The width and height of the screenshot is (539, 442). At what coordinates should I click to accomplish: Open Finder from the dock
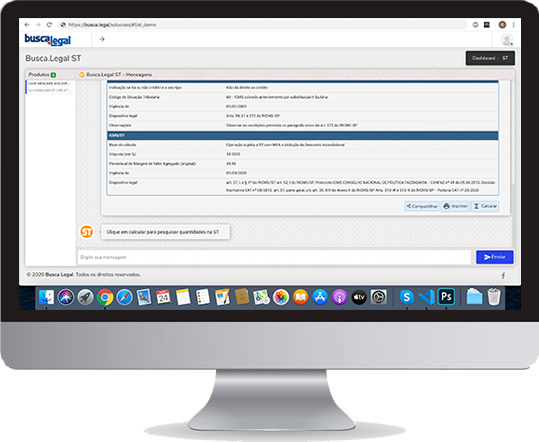pos(46,297)
